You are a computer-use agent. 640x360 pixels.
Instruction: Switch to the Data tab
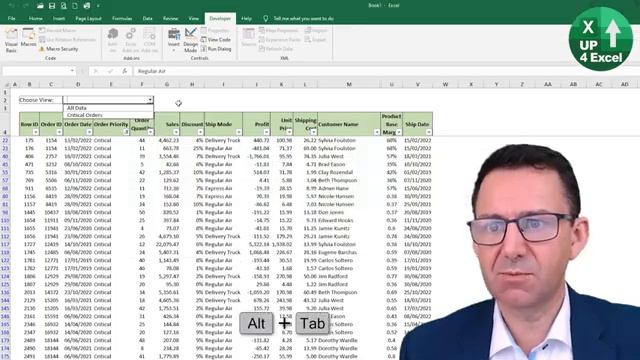tap(147, 18)
